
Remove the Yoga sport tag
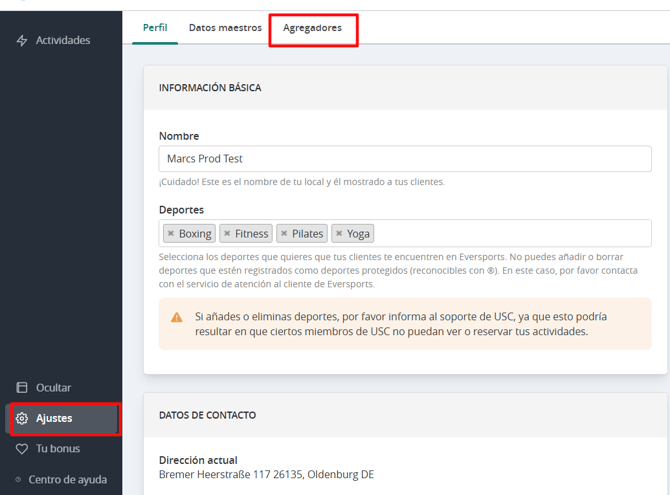[x=339, y=233]
